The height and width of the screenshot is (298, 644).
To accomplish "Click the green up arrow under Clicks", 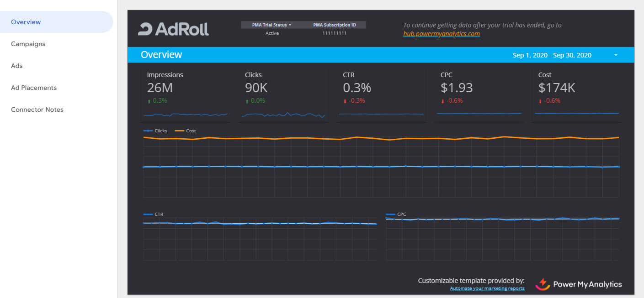I will [247, 101].
